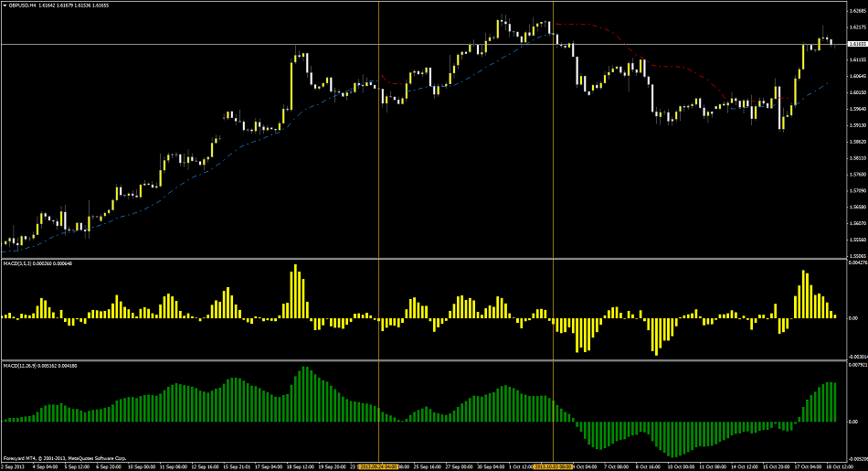The width and height of the screenshot is (868, 471).
Task: Click the gray vertical line on the chart
Action: click(555, 183)
